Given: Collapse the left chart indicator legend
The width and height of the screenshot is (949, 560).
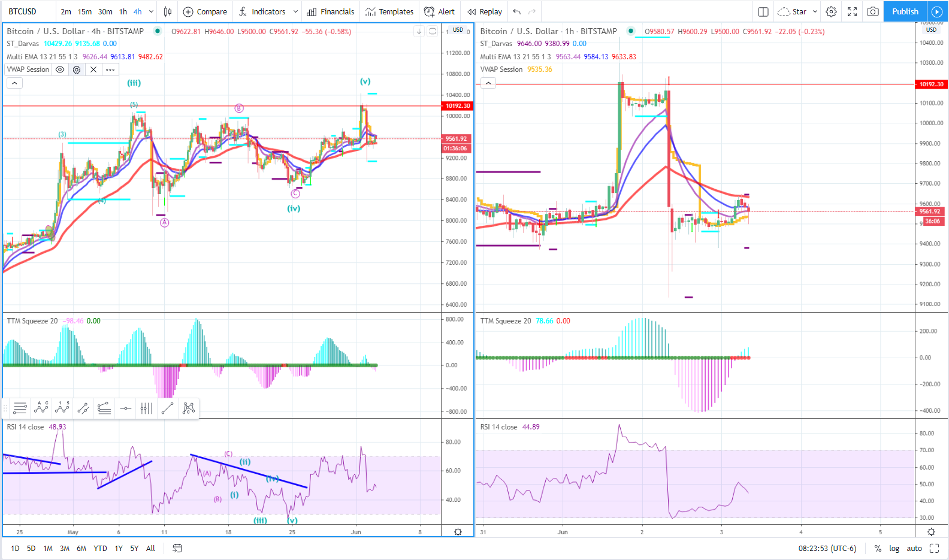Looking at the screenshot, I should point(14,83).
